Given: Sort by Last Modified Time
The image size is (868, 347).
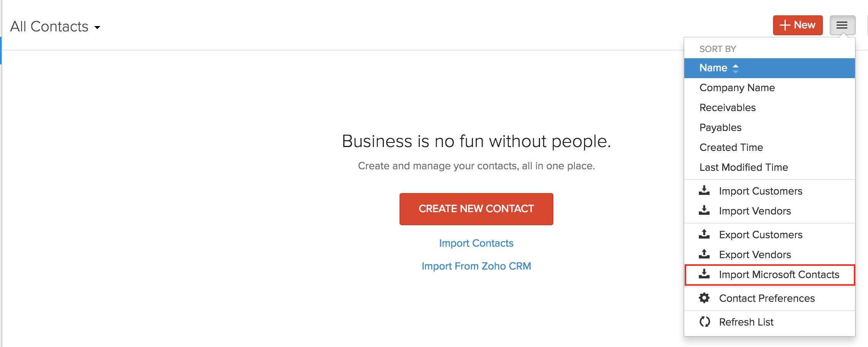Looking at the screenshot, I should pyautogui.click(x=743, y=167).
